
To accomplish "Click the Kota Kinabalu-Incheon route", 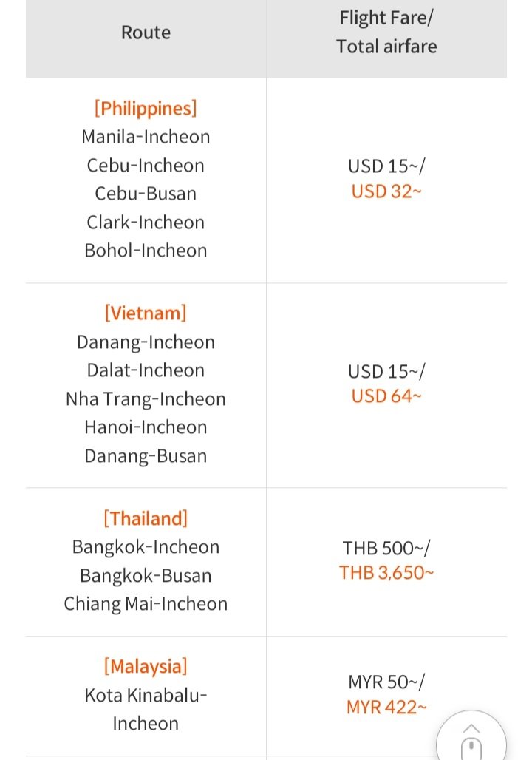I will click(146, 709).
